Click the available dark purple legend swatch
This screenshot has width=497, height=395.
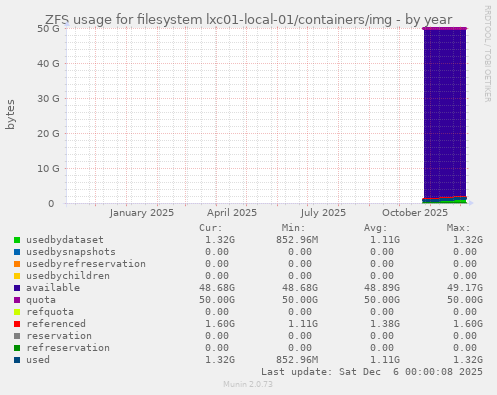(17, 288)
